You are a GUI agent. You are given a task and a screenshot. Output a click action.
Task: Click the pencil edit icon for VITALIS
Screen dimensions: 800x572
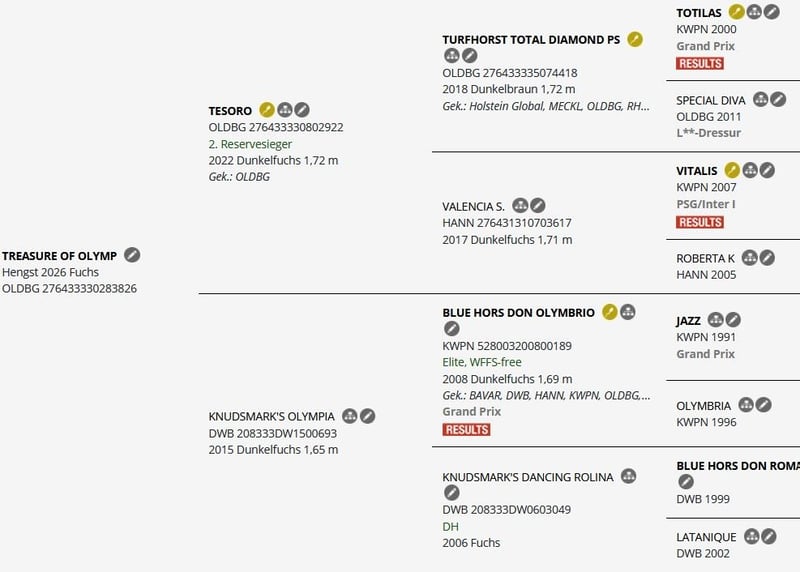click(767, 170)
